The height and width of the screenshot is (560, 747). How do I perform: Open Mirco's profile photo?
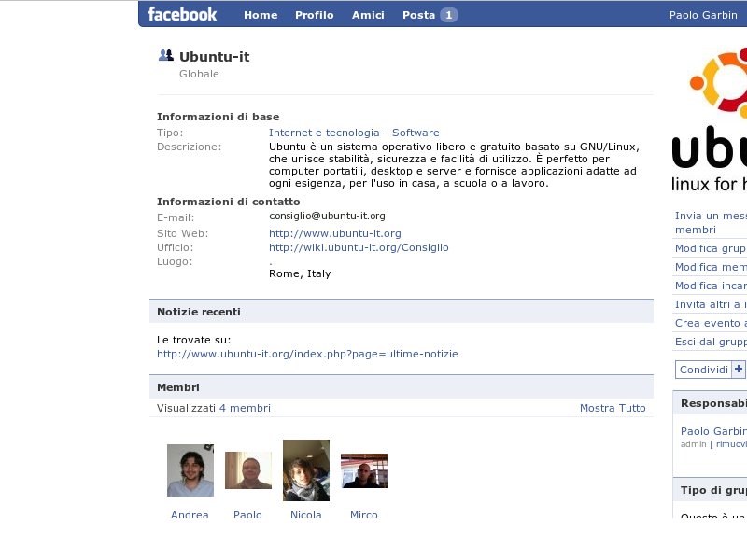pos(364,471)
